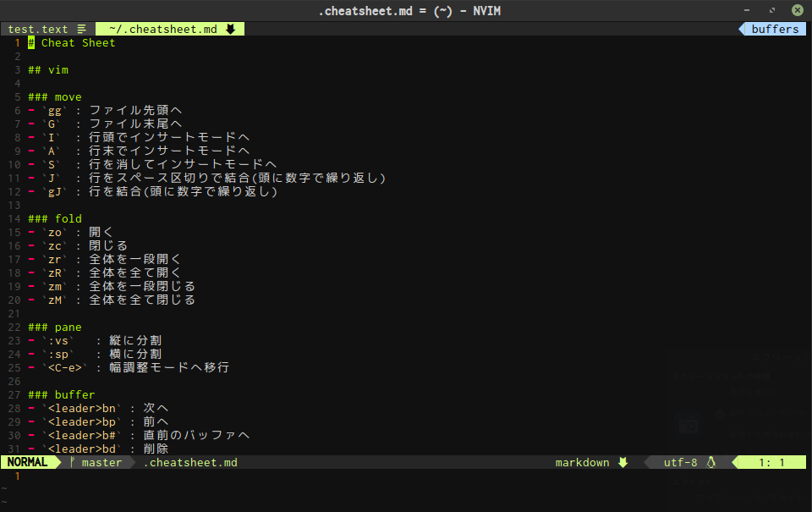Click the NORMAL mode indicator

(x=27, y=462)
